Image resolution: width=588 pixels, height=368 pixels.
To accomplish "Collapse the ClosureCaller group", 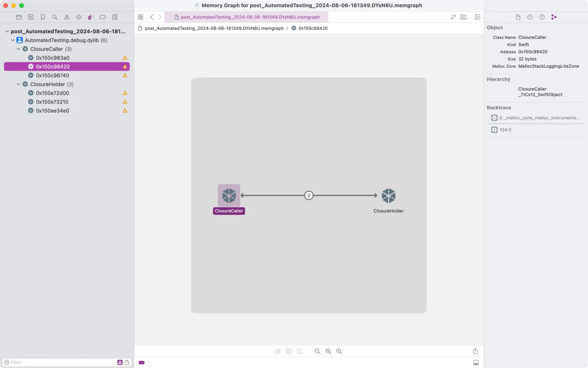I will (18, 49).
